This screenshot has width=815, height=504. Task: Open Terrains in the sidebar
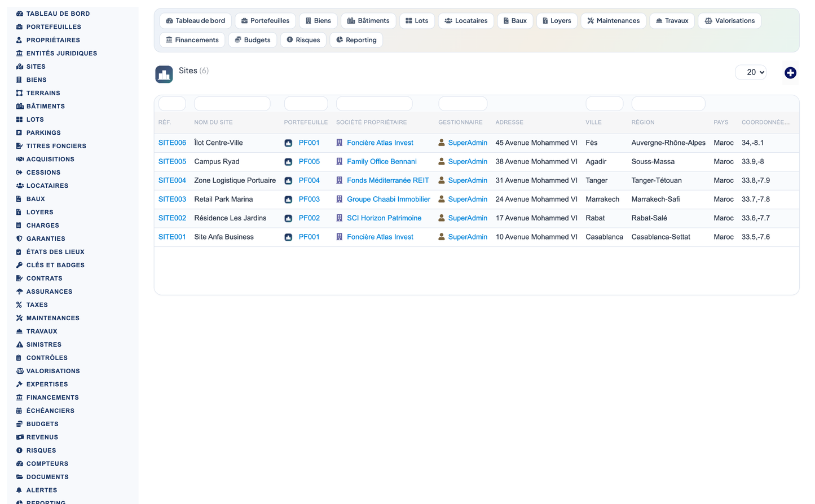point(43,93)
